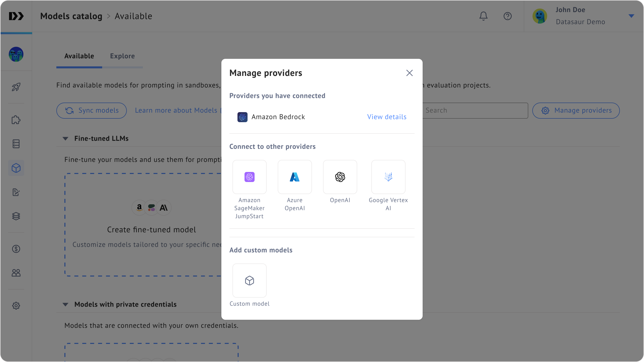The height and width of the screenshot is (362, 644).
Task: Open the notifications bell
Action: click(x=483, y=16)
